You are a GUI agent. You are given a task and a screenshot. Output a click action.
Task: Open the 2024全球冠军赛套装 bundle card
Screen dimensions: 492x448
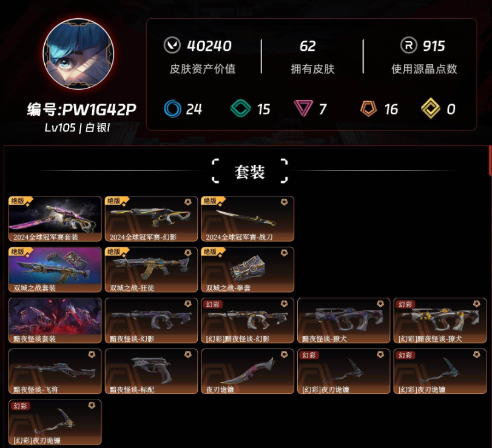(55, 219)
